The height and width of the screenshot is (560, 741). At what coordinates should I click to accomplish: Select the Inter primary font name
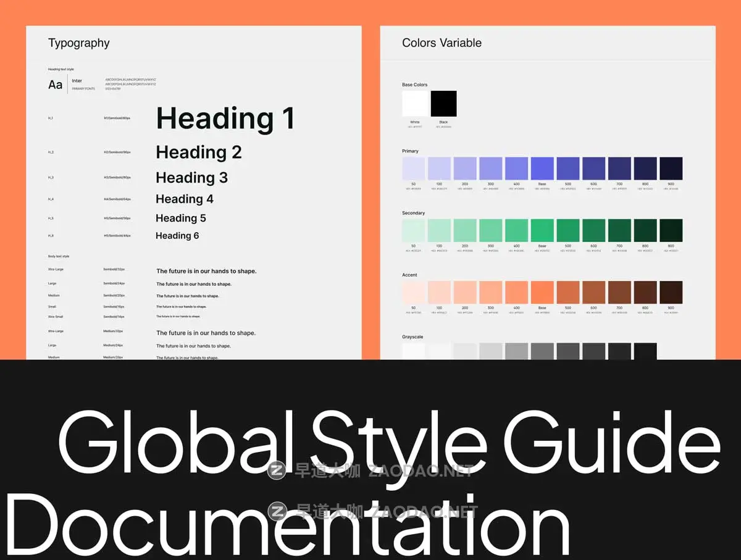[77, 81]
